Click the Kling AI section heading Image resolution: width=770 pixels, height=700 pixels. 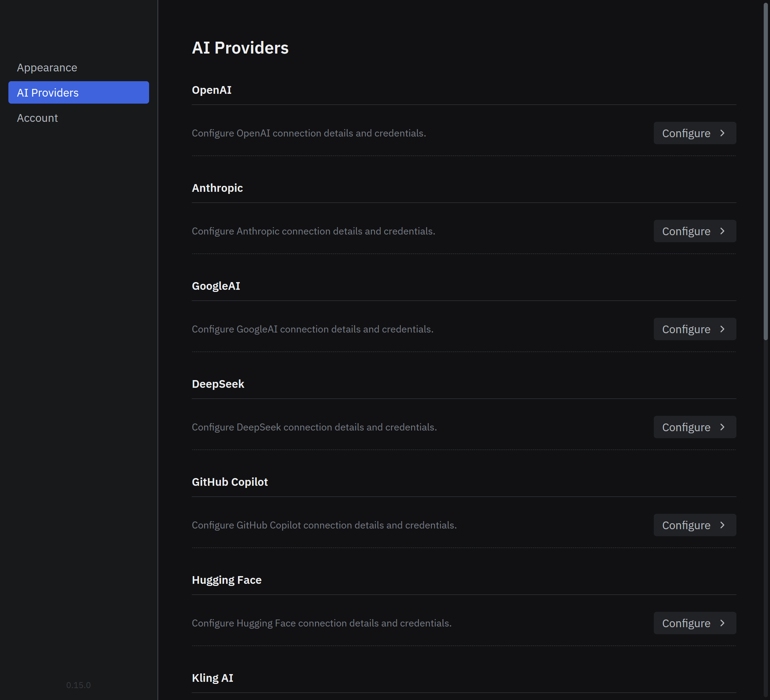pyautogui.click(x=212, y=678)
